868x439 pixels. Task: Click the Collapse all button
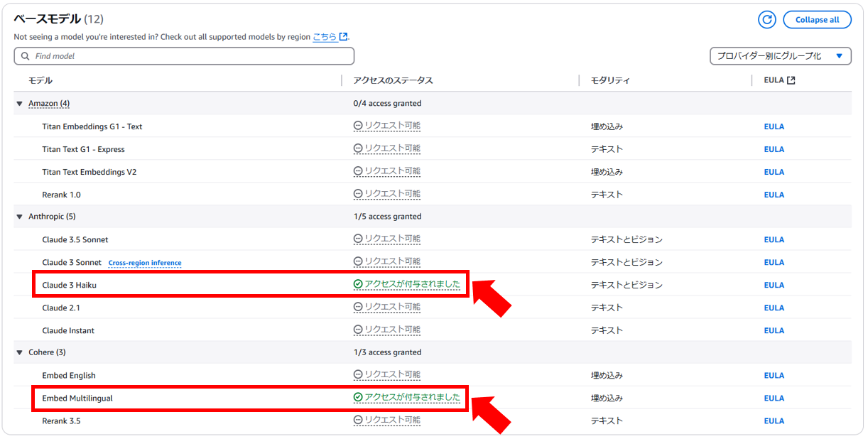click(817, 20)
